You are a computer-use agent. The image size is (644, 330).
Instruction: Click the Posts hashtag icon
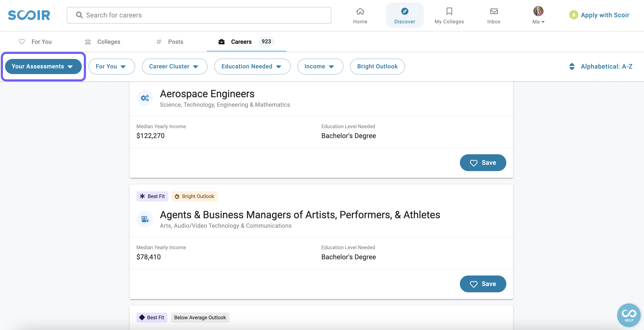159,41
